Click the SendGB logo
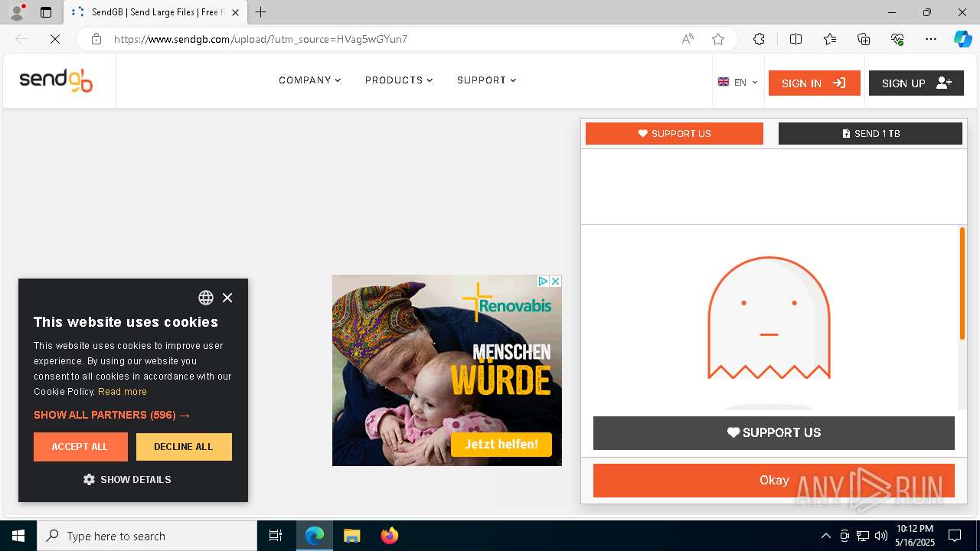 pos(56,80)
